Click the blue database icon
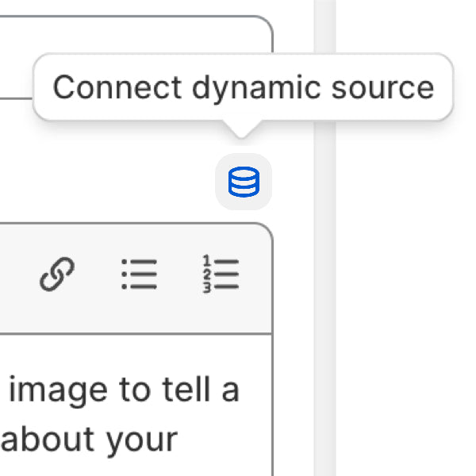 pyautogui.click(x=244, y=182)
